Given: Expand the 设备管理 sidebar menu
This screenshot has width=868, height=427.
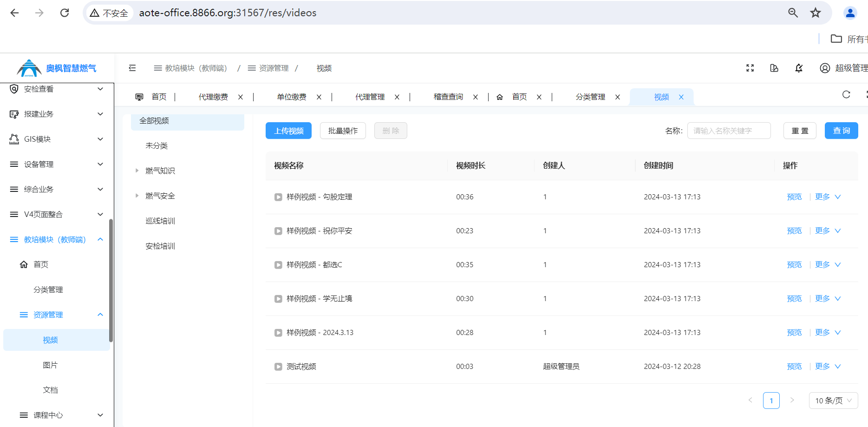Looking at the screenshot, I should [100, 164].
